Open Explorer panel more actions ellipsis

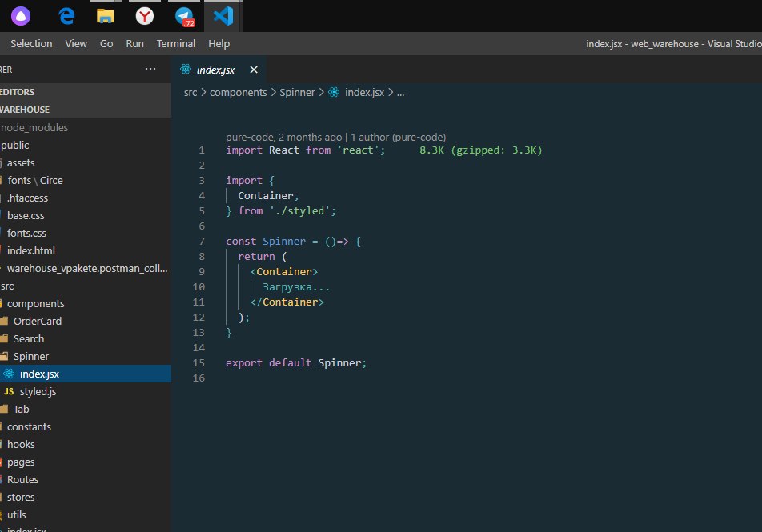click(x=150, y=70)
